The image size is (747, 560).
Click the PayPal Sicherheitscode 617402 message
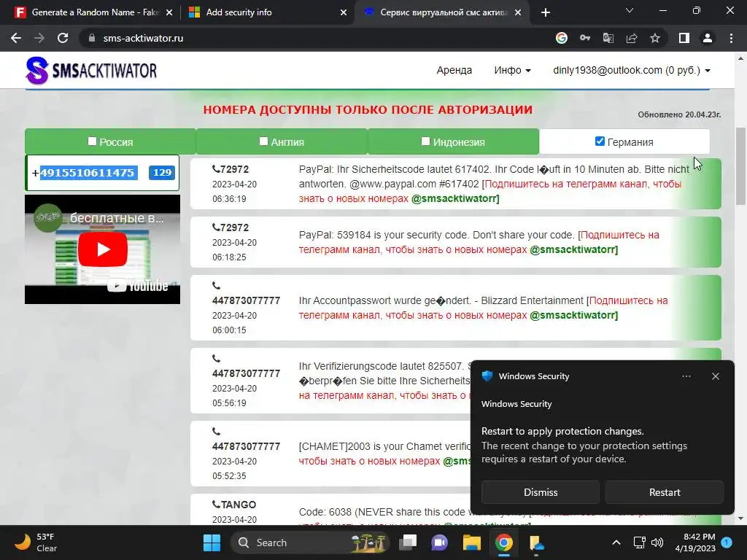coord(455,184)
